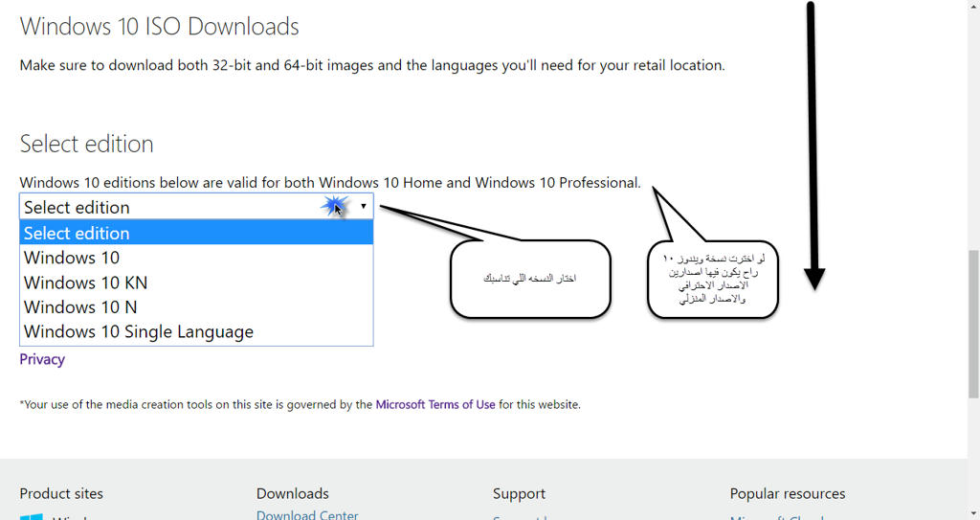This screenshot has height=520, width=980.
Task: Click the Windows 10 ISO Downloads heading
Action: (160, 26)
